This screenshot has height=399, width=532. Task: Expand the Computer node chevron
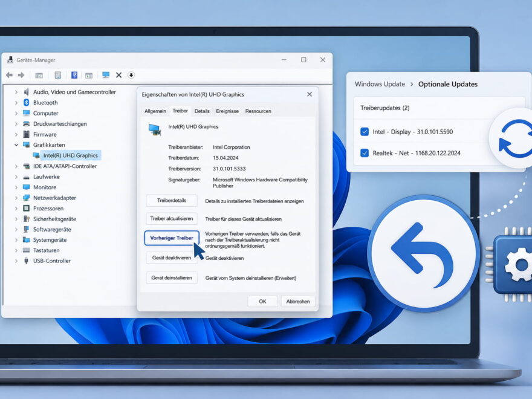click(16, 113)
